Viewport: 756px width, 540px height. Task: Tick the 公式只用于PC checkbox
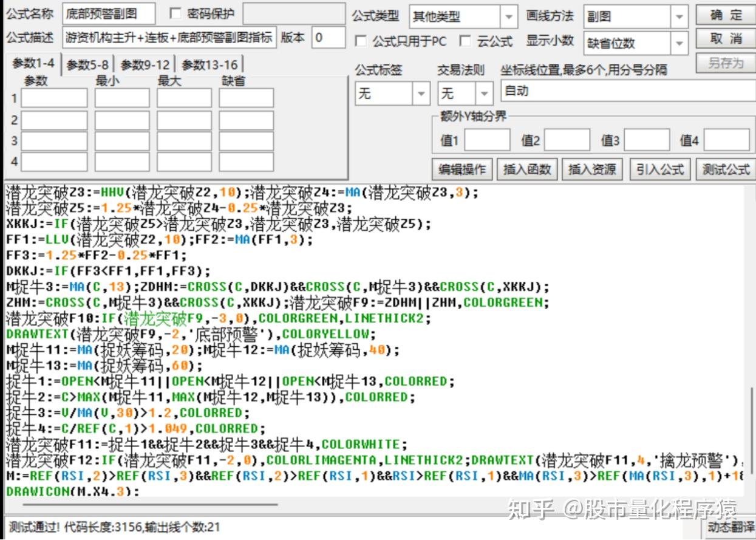pyautogui.click(x=361, y=41)
